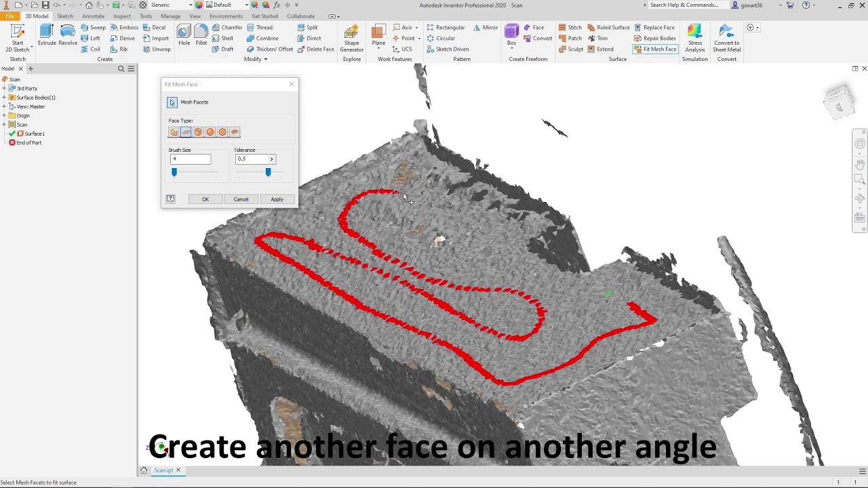Search the model browser
Screen dimensions: 868x488
tap(121, 68)
